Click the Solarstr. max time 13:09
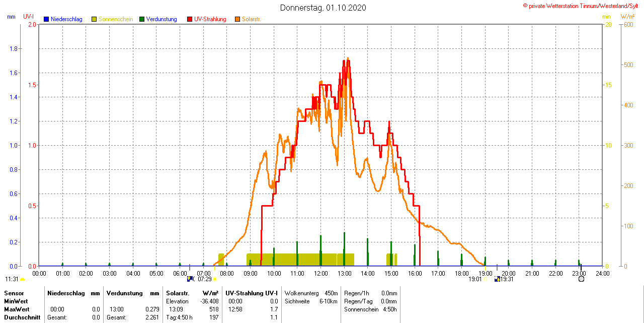The width and height of the screenshot is (644, 323). (x=176, y=309)
